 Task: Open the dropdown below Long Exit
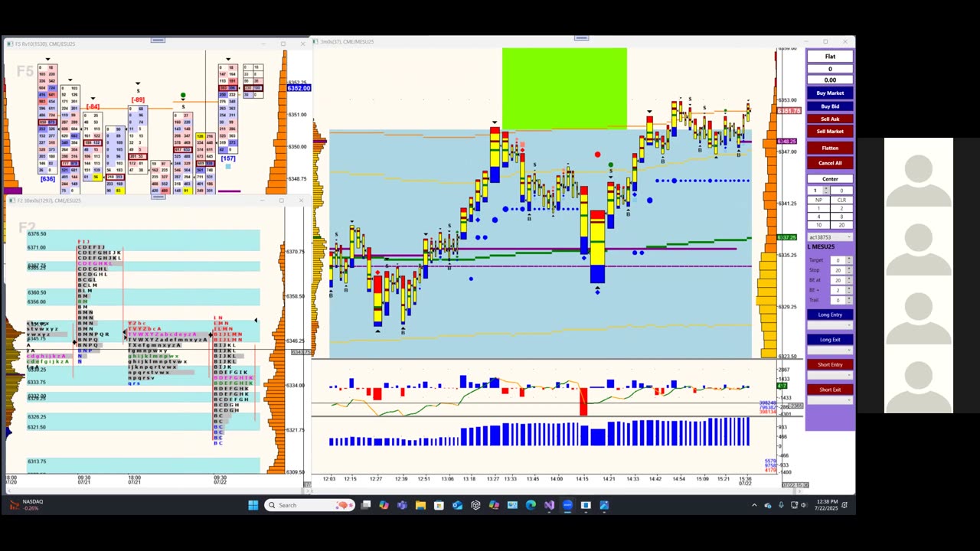(830, 350)
